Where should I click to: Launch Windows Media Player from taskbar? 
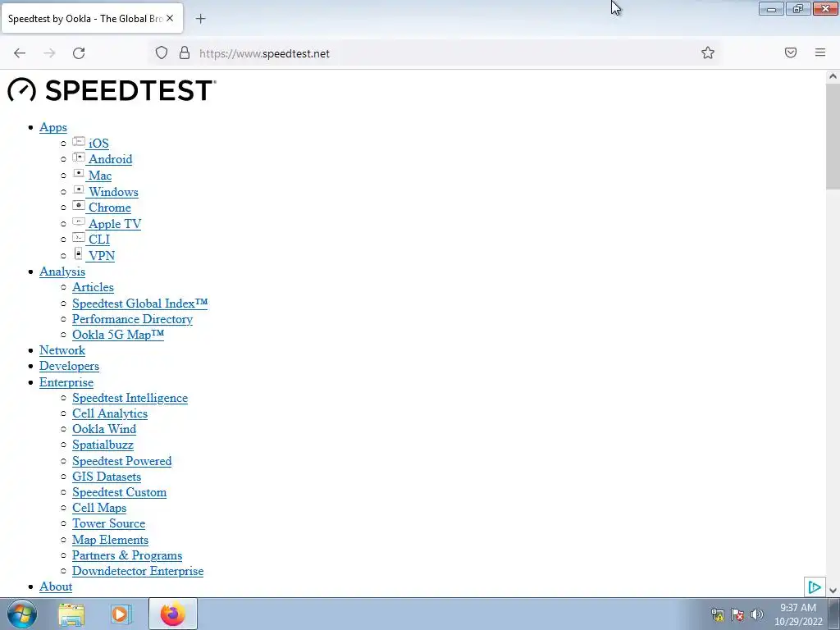(120, 614)
